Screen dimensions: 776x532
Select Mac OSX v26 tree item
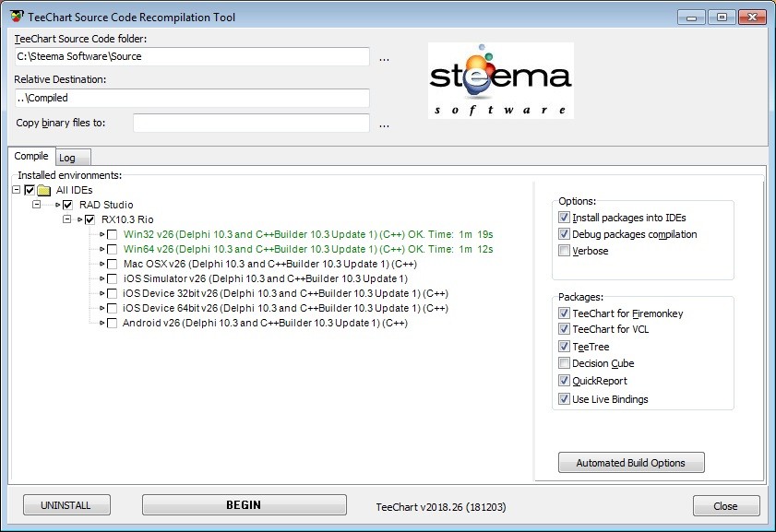pos(270,264)
